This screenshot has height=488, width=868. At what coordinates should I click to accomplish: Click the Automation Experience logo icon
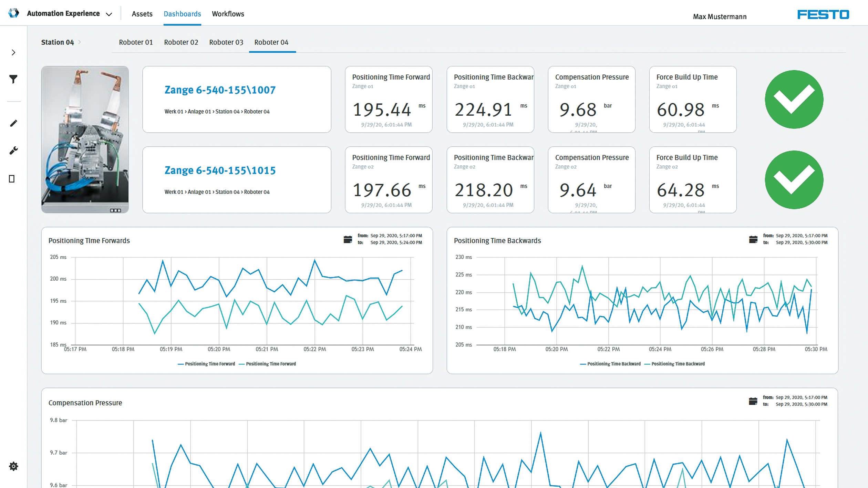13,13
